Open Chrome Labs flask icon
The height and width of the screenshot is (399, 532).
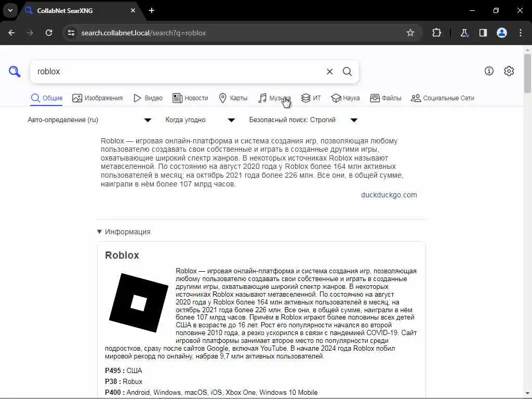click(x=464, y=33)
